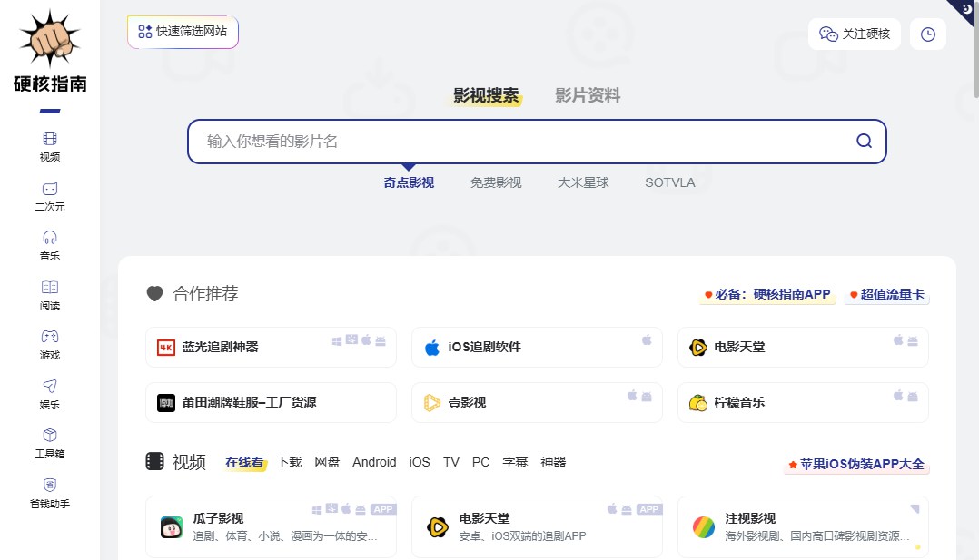The image size is (979, 560).
Task: Open 壹影视 card
Action: [x=537, y=403]
